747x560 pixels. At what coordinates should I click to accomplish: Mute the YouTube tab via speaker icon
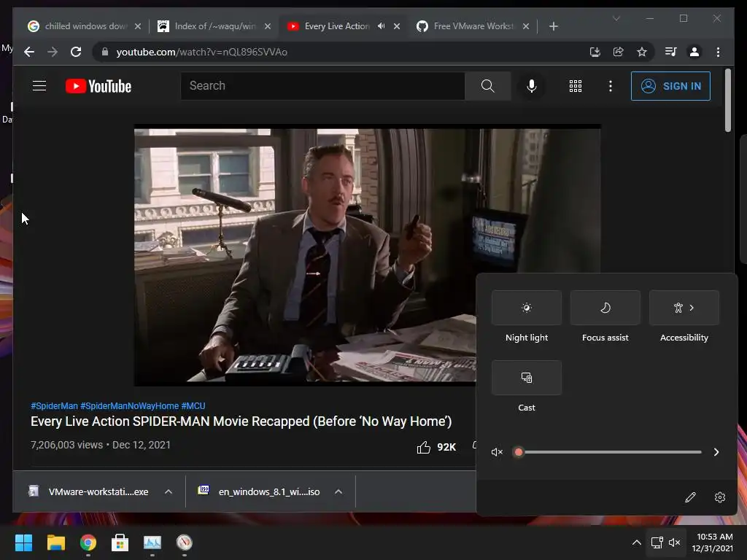[x=381, y=26]
